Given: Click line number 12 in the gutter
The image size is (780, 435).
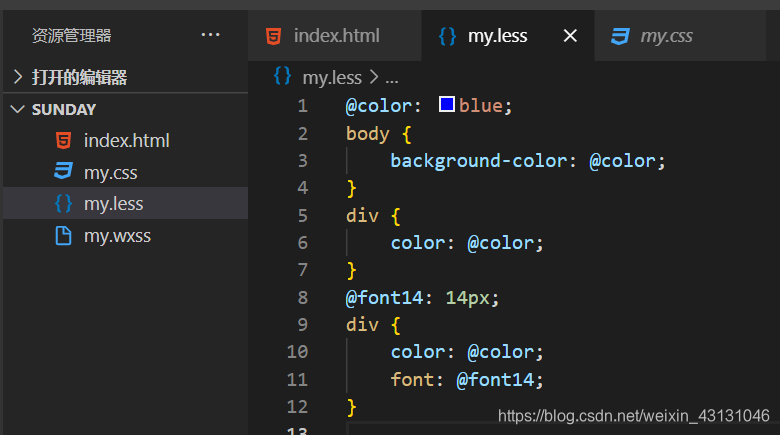Looking at the screenshot, I should click(x=297, y=407).
